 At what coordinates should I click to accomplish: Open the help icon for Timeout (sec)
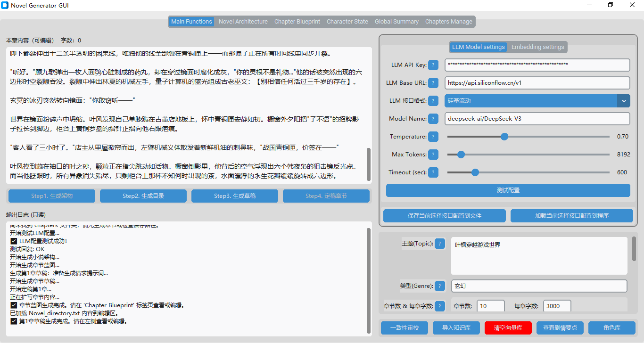(x=433, y=172)
